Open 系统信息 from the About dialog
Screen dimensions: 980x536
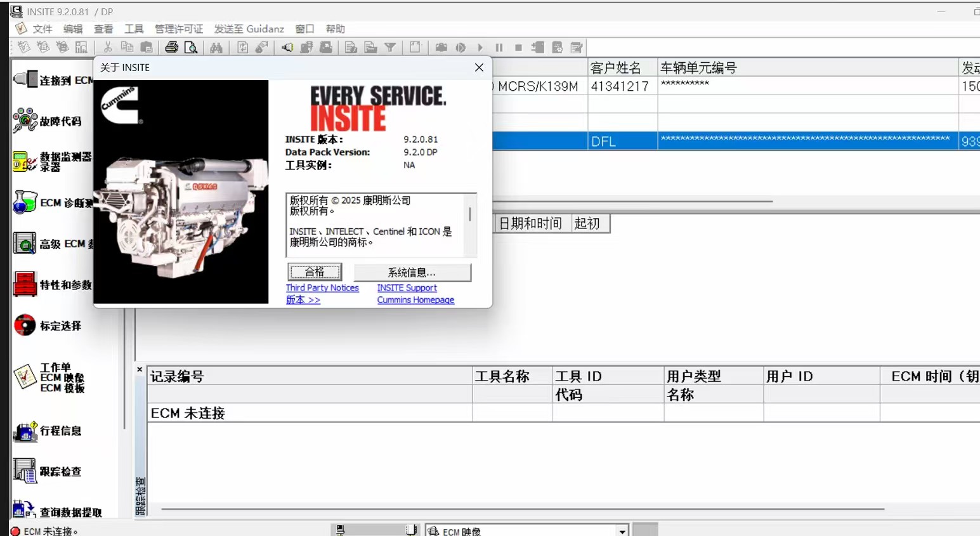pos(411,271)
